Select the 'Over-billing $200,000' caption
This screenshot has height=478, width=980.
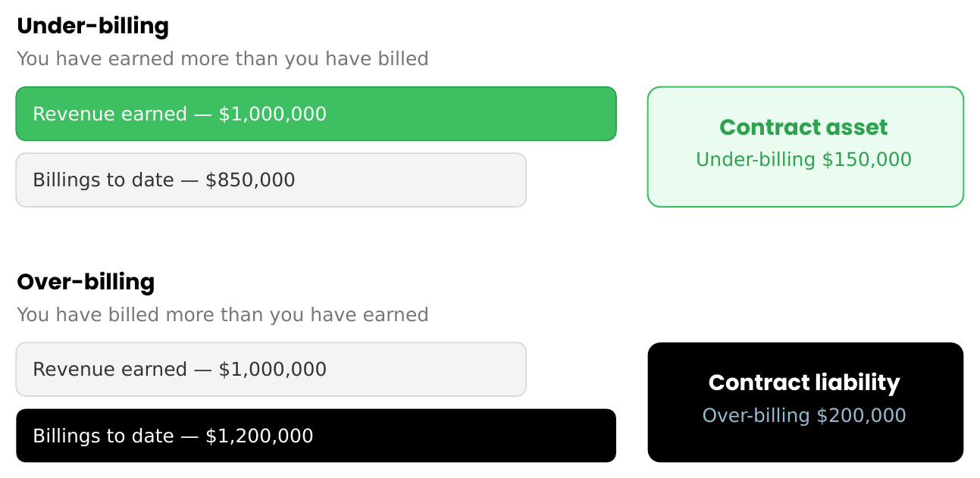pos(804,415)
